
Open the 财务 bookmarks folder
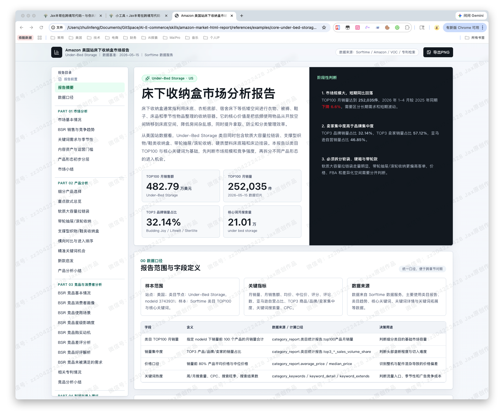130,38
